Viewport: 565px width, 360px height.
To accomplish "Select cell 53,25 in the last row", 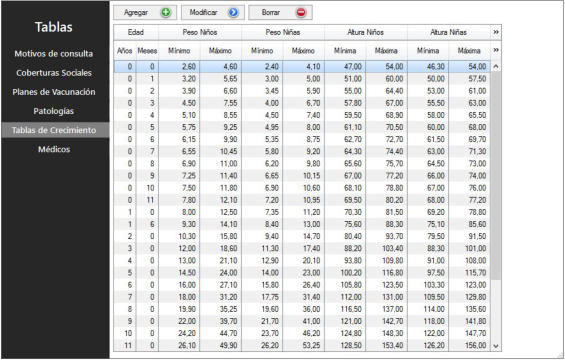I will tap(303, 346).
